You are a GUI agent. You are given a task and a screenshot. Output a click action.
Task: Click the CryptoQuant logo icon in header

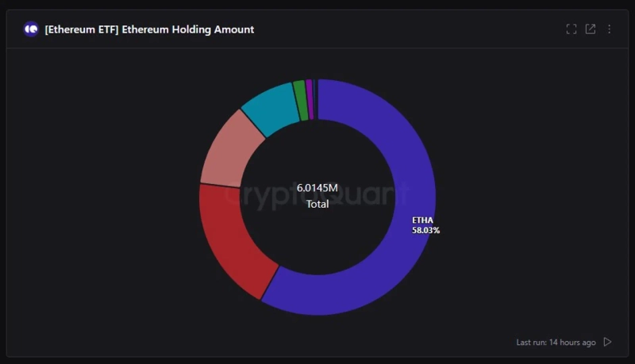(31, 29)
